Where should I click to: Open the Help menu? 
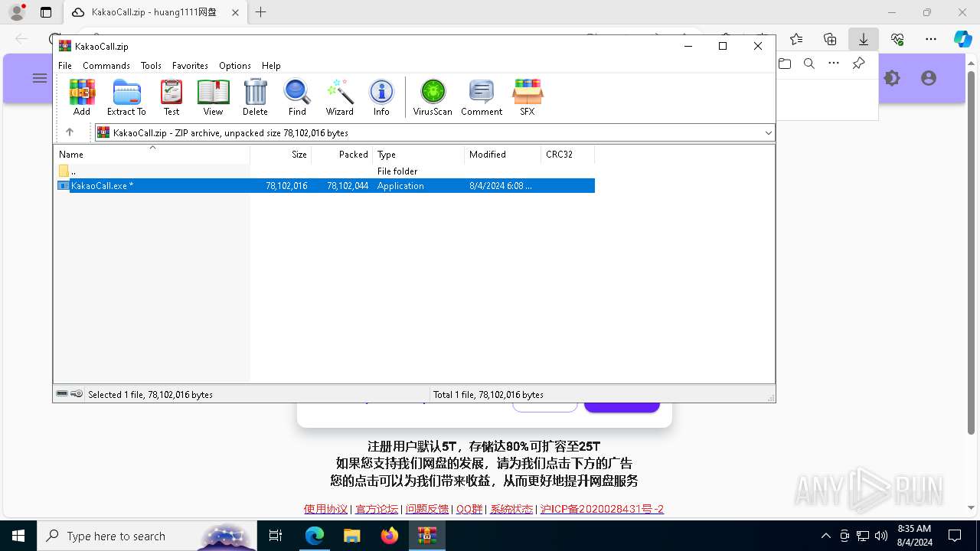tap(271, 66)
